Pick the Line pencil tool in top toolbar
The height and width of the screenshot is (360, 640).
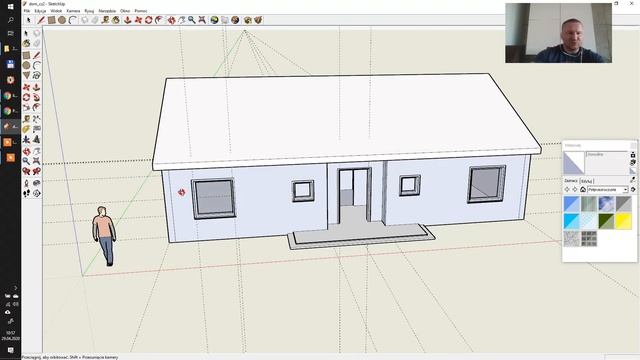point(41,20)
